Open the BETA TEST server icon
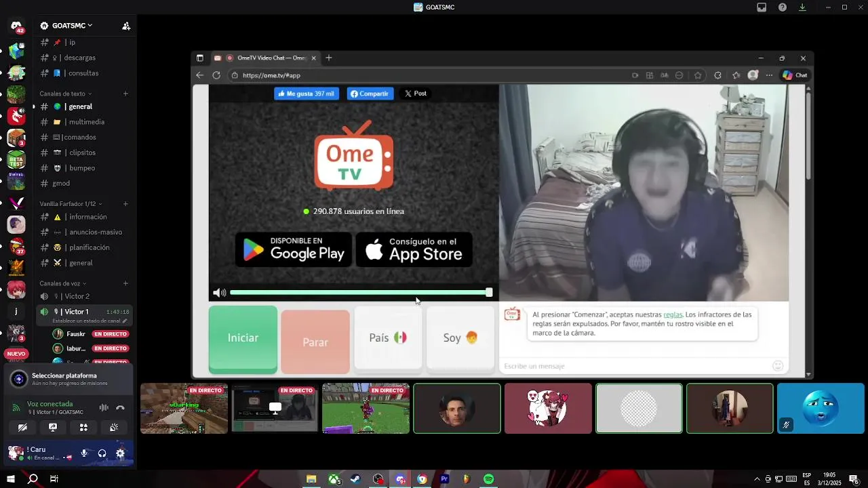868x488 pixels. (x=16, y=161)
